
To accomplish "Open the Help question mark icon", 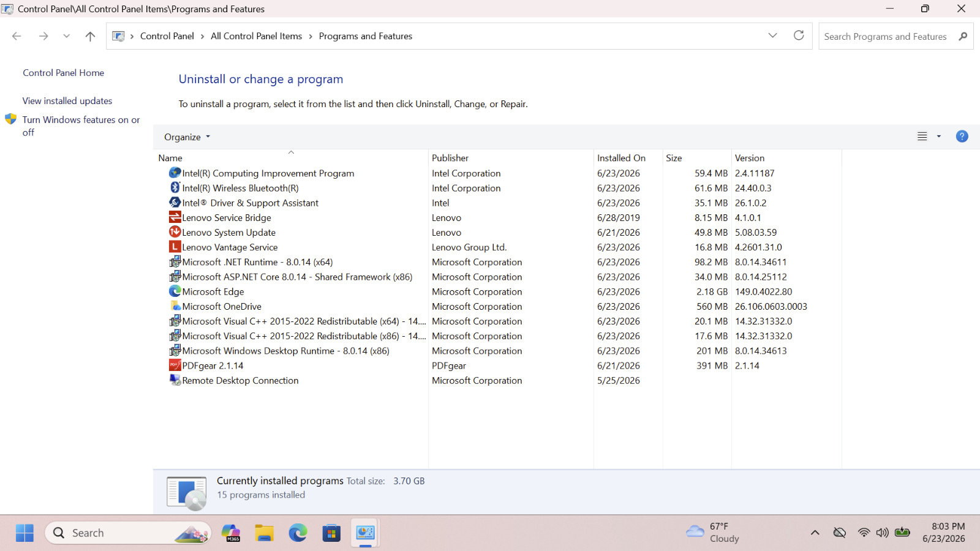I will tap(962, 137).
